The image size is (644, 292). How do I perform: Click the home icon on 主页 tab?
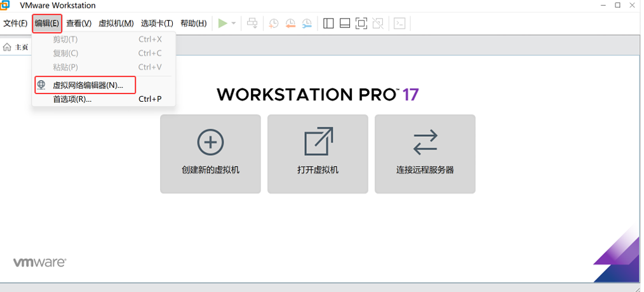click(6, 47)
